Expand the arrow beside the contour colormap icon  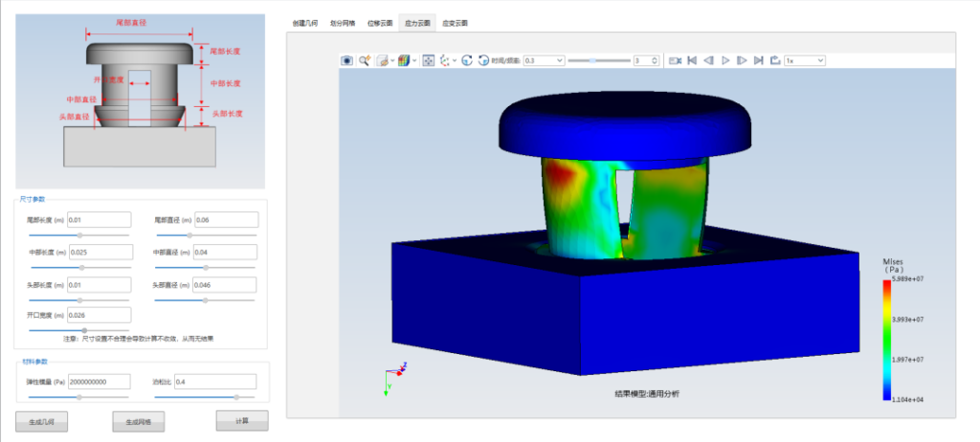click(414, 60)
